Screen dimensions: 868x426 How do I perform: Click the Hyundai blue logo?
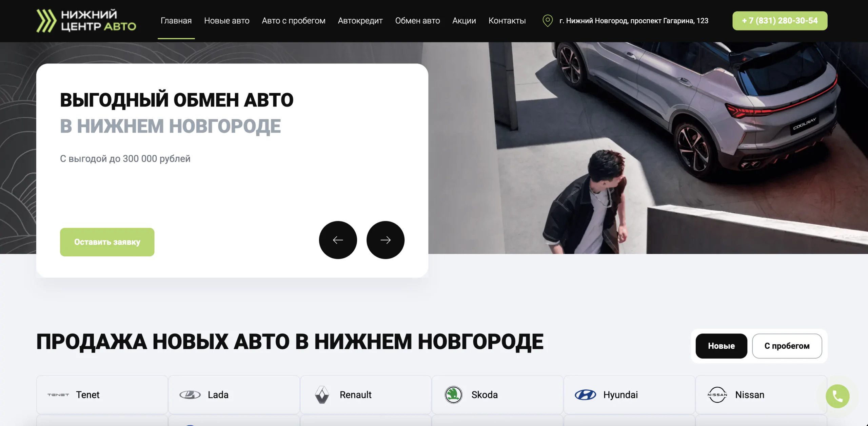pos(585,395)
